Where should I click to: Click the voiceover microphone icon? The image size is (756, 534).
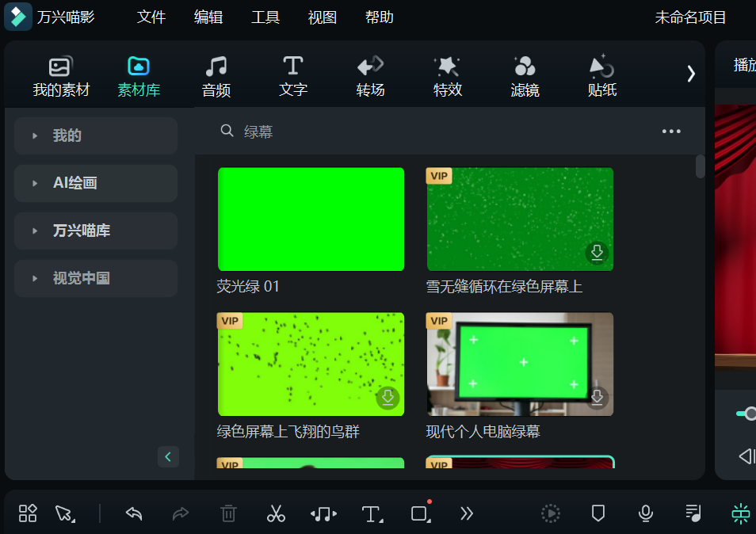(645, 513)
